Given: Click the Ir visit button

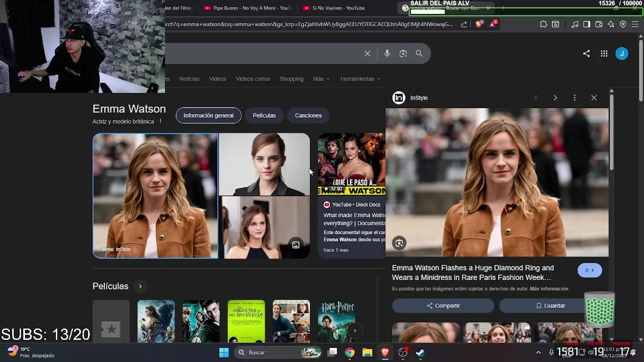Looking at the screenshot, I should pos(590,270).
